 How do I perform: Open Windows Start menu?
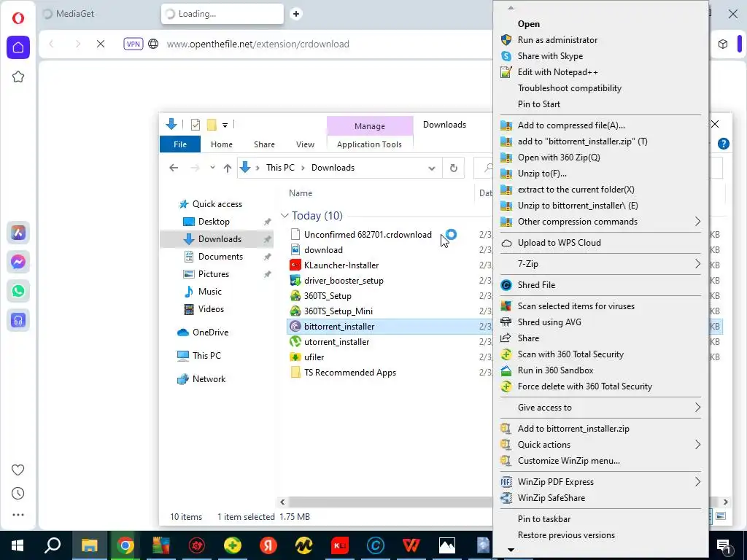18,545
